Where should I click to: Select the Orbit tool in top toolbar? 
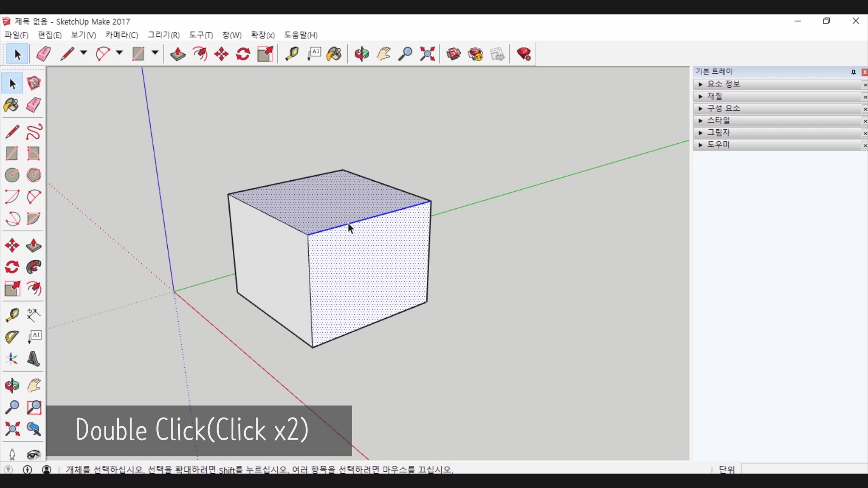tap(362, 54)
